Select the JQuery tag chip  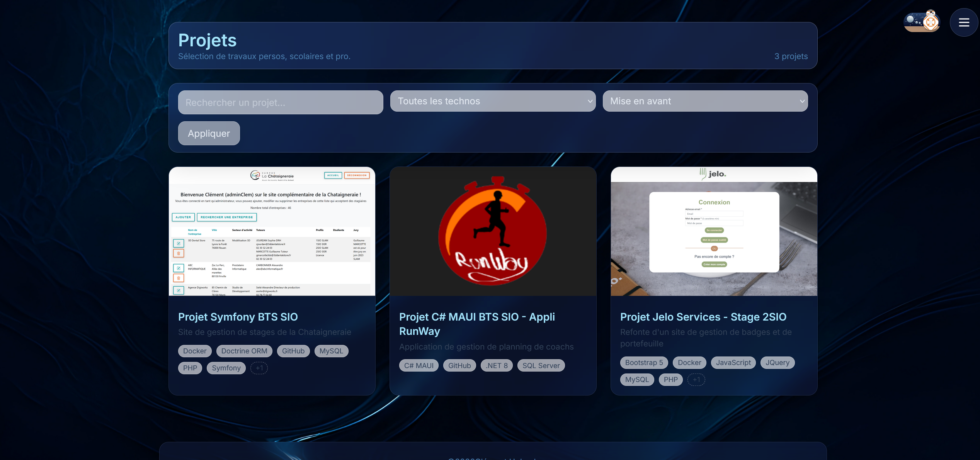point(777,363)
